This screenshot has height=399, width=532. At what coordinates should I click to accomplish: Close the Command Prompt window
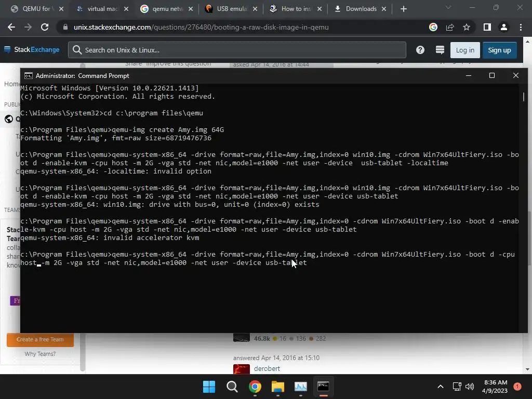(x=516, y=75)
